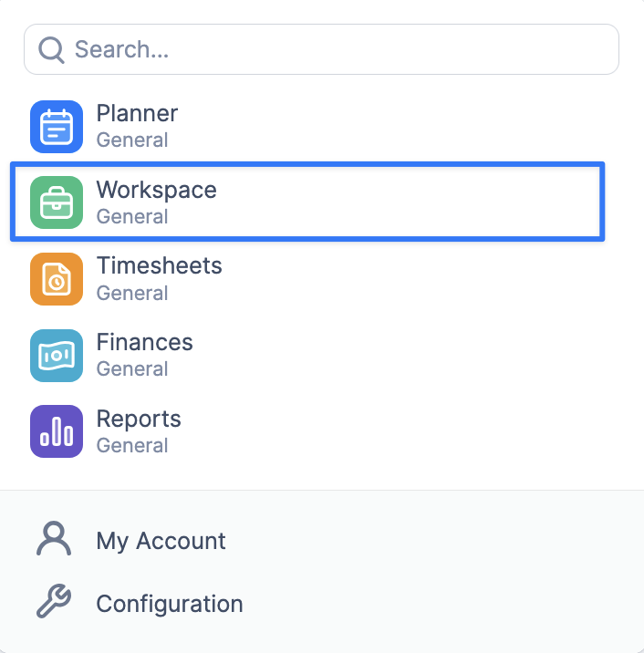This screenshot has width=644, height=653.
Task: Open the orange Timesheets clock-document icon
Action: [x=57, y=279]
